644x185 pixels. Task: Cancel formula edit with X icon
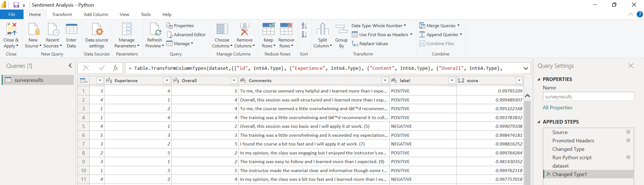(86, 68)
